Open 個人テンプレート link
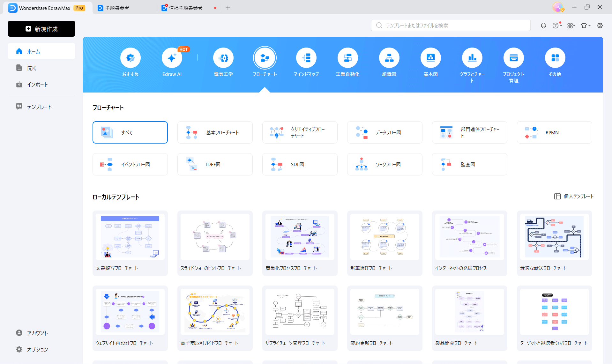The height and width of the screenshot is (364, 612). click(x=574, y=197)
